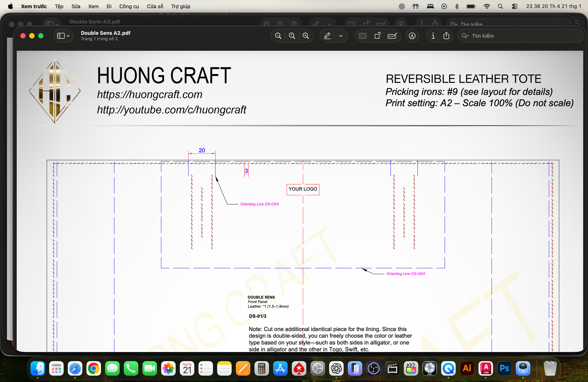
Task: Open the highlight pen options dropdown
Action: 341,36
